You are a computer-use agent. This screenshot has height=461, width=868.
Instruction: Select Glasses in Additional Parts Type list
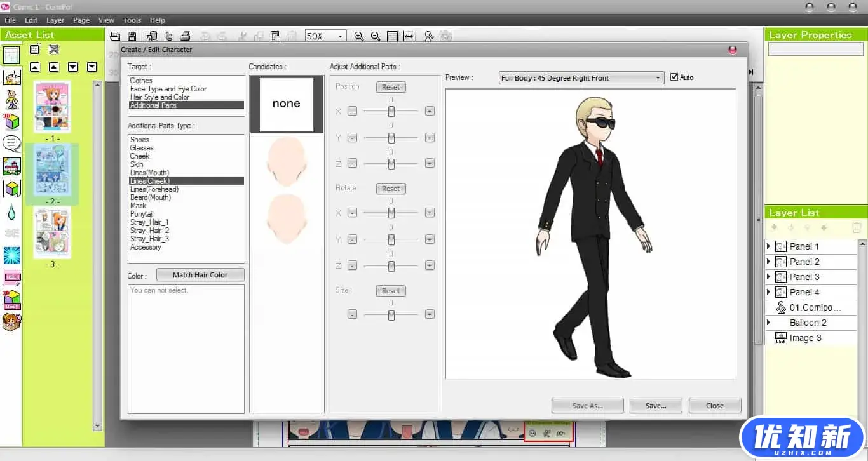point(142,148)
